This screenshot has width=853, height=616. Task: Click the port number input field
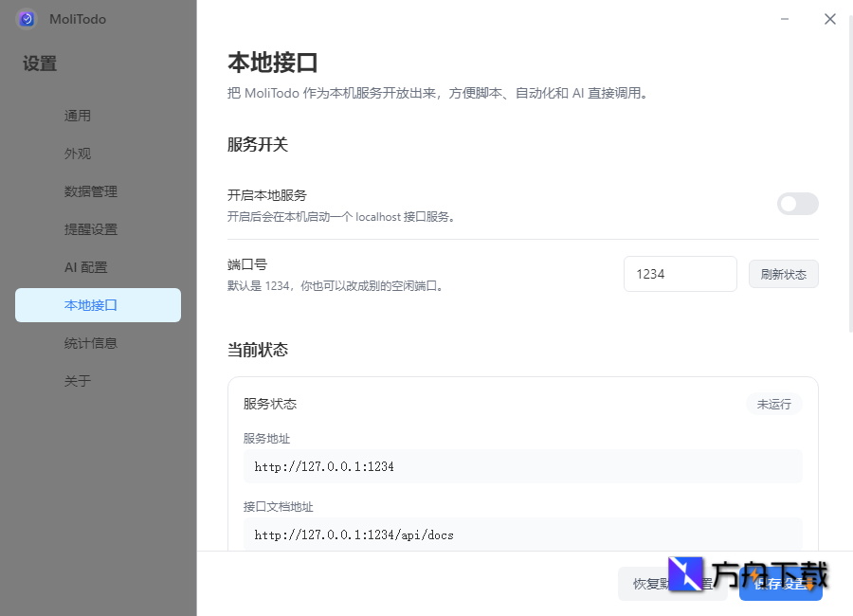[x=680, y=274]
